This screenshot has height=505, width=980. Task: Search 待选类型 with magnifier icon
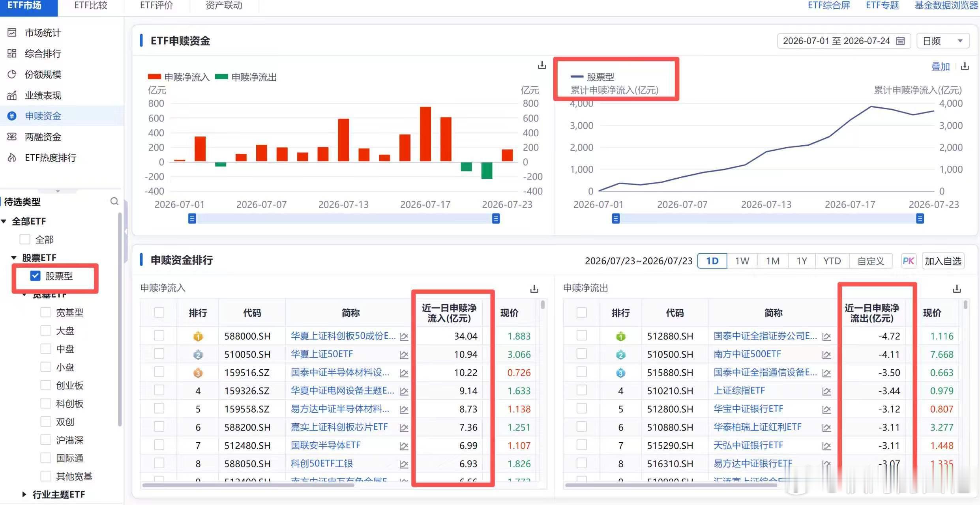pos(114,201)
